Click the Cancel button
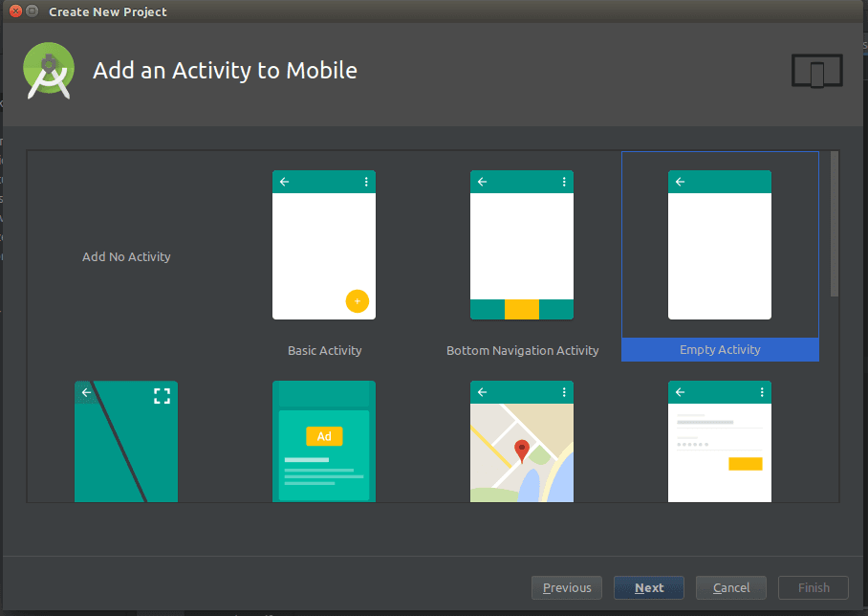This screenshot has height=616, width=868. (x=730, y=587)
